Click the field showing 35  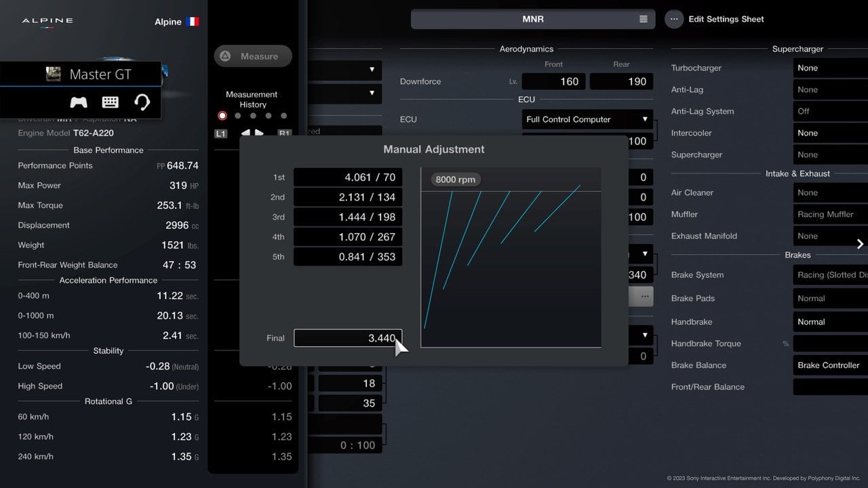click(x=351, y=403)
